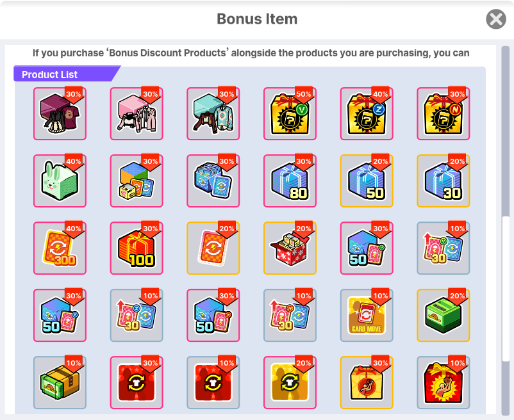Viewport: 514px width, 420px height.
Task: Pick the yellow outfit change ticket
Action: 290,382
